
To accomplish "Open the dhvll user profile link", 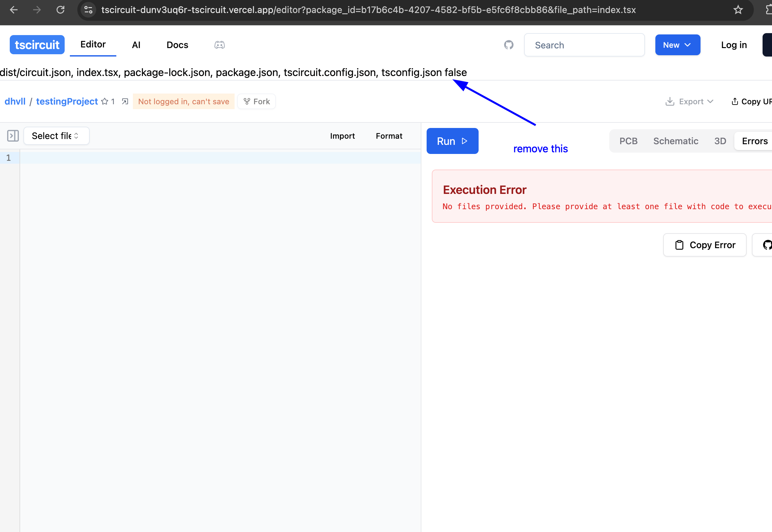I will point(15,101).
